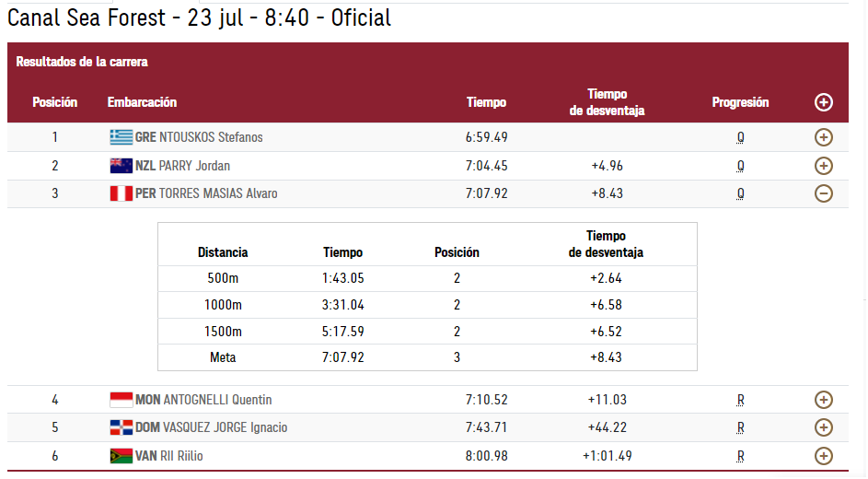The image size is (868, 479).
Task: Expand split times for MON Antognelli Quentin
Action: pyautogui.click(x=823, y=400)
